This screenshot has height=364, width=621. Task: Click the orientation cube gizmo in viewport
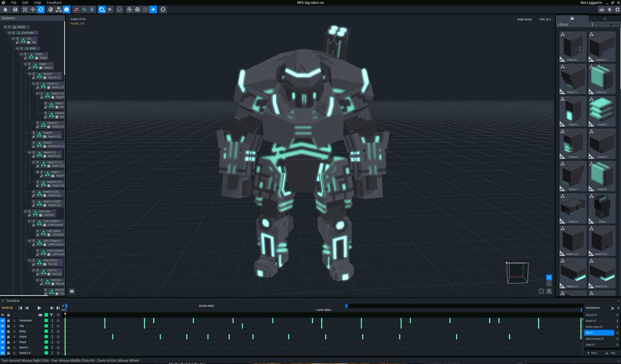tap(516, 272)
